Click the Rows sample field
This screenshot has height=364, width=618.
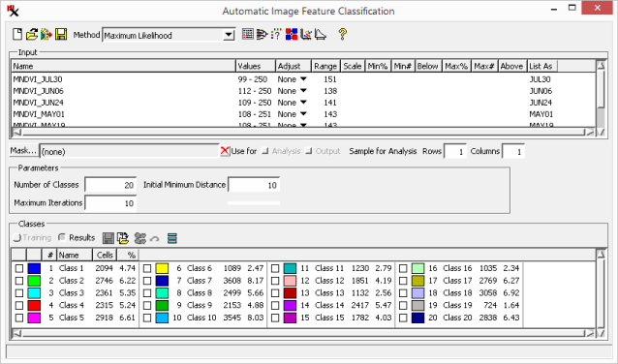point(455,151)
